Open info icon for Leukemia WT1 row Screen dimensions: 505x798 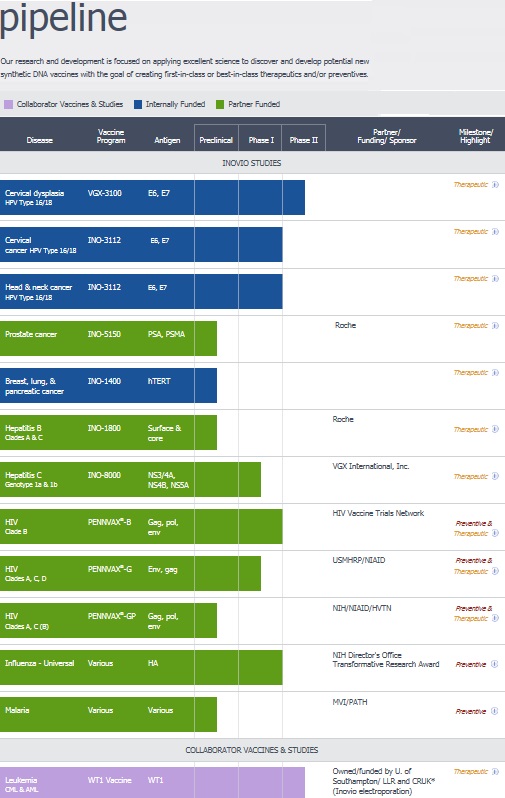click(x=495, y=772)
